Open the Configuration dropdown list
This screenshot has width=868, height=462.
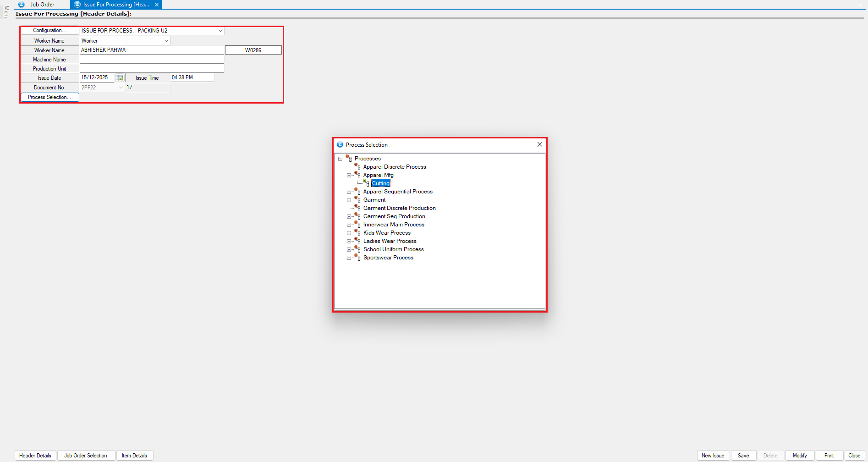pos(220,31)
